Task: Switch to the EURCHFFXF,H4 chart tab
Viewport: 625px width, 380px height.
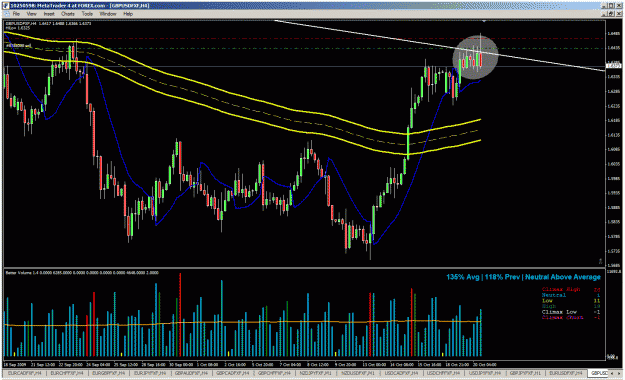Action: 66,373
